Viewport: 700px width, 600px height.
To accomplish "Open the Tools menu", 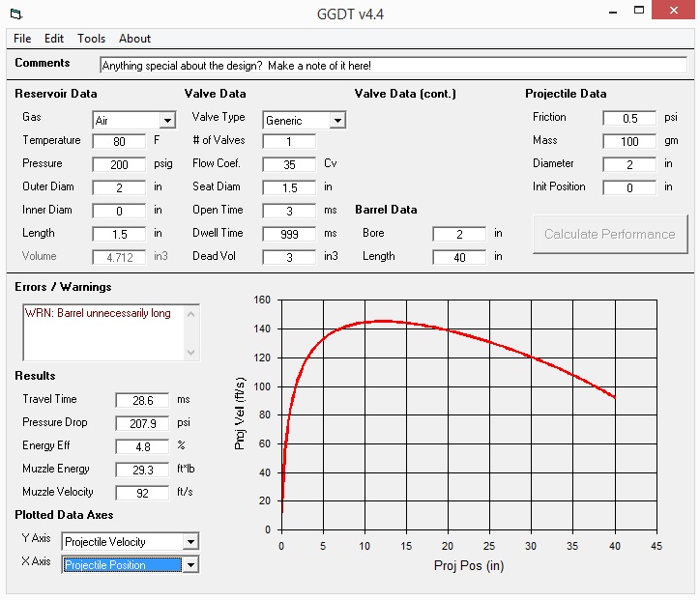I will pyautogui.click(x=92, y=39).
